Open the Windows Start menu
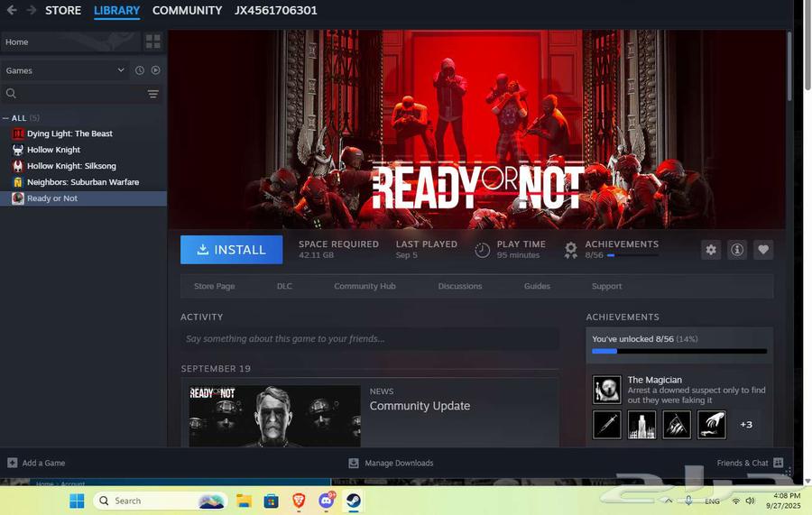812x515 pixels. point(77,501)
